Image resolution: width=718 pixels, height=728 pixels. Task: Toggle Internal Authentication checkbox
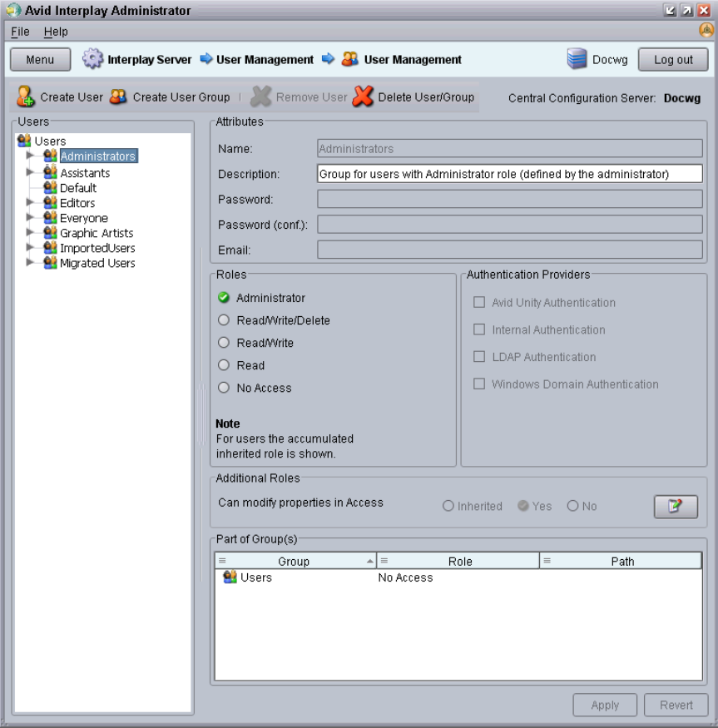(x=479, y=329)
